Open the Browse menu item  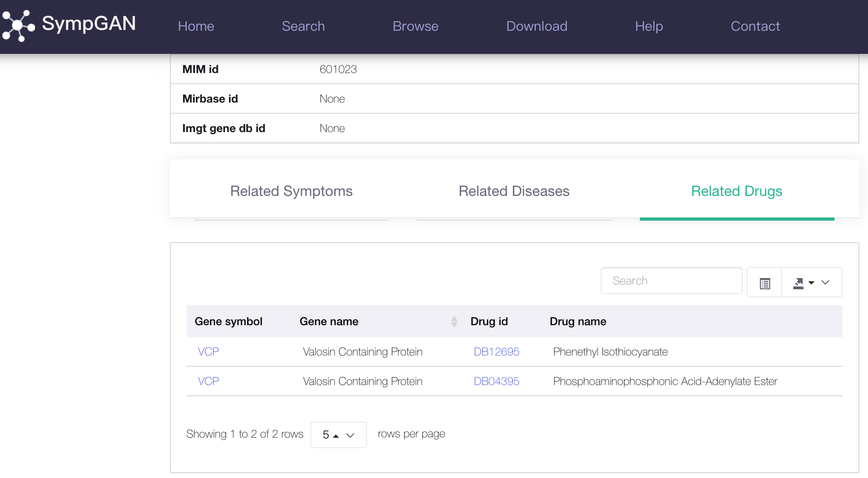[x=415, y=26]
